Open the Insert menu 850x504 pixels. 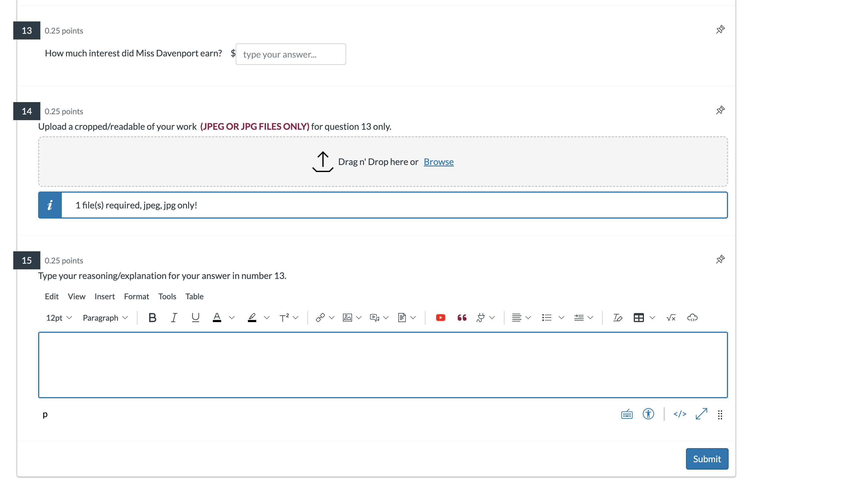click(104, 296)
